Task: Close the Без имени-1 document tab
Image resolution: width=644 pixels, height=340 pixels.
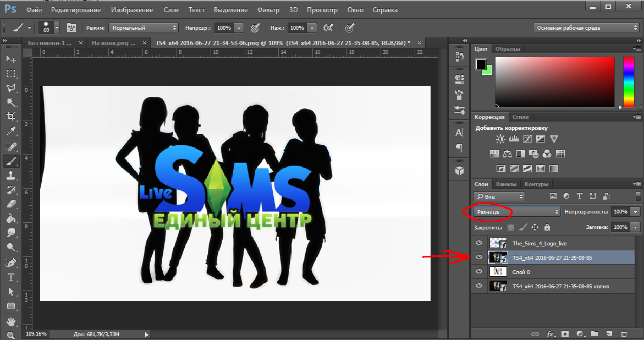Action: pyautogui.click(x=81, y=43)
